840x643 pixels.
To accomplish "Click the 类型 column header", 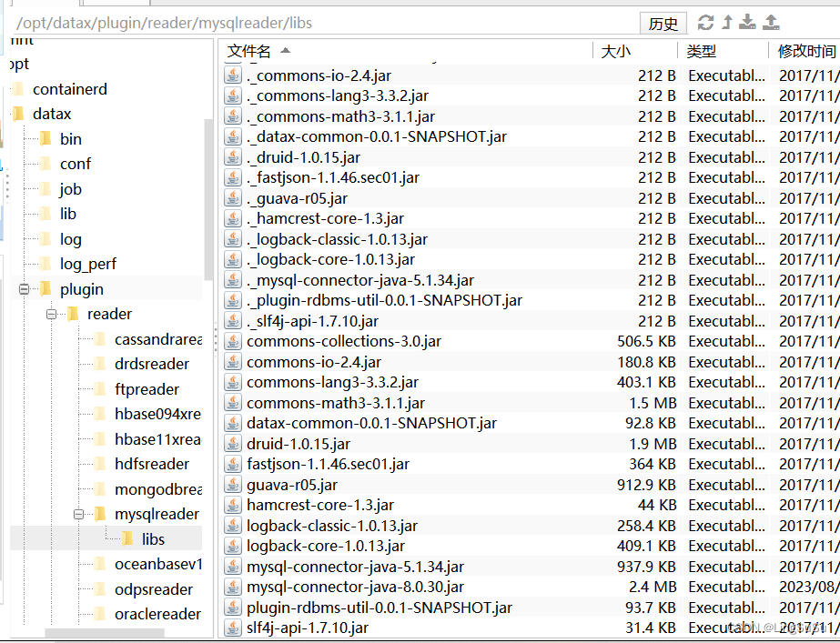I will coord(701,52).
